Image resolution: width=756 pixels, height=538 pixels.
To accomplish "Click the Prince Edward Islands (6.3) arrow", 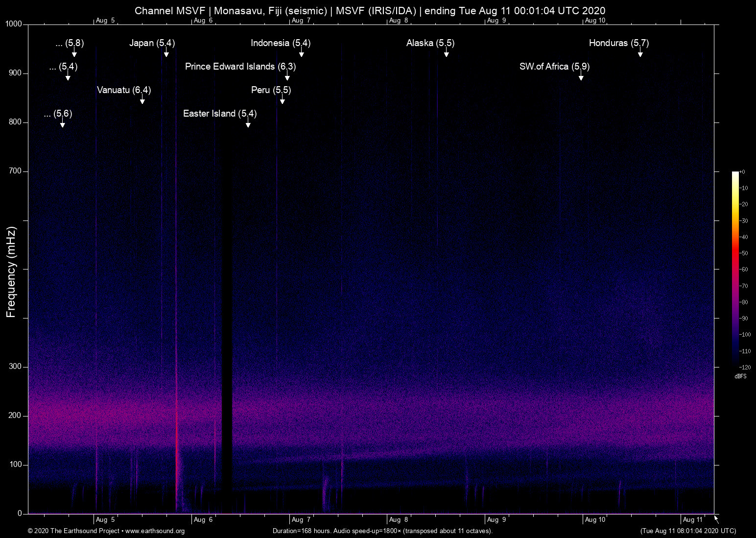I will click(288, 77).
